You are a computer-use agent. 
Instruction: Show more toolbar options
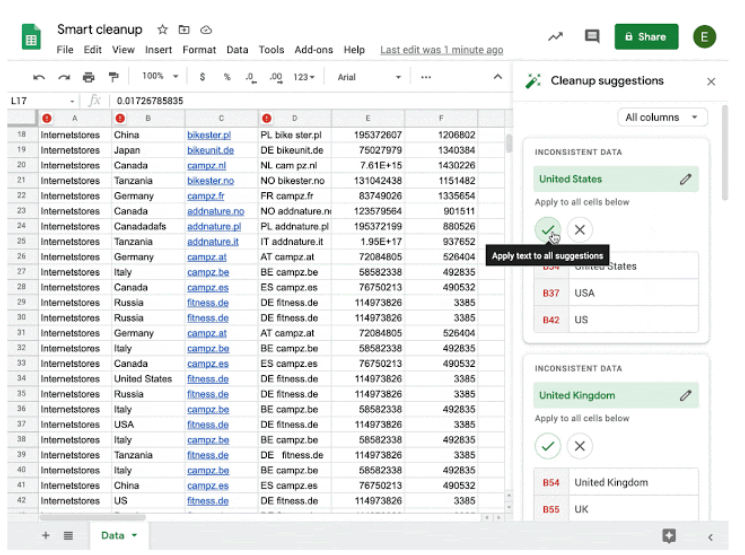tap(426, 77)
